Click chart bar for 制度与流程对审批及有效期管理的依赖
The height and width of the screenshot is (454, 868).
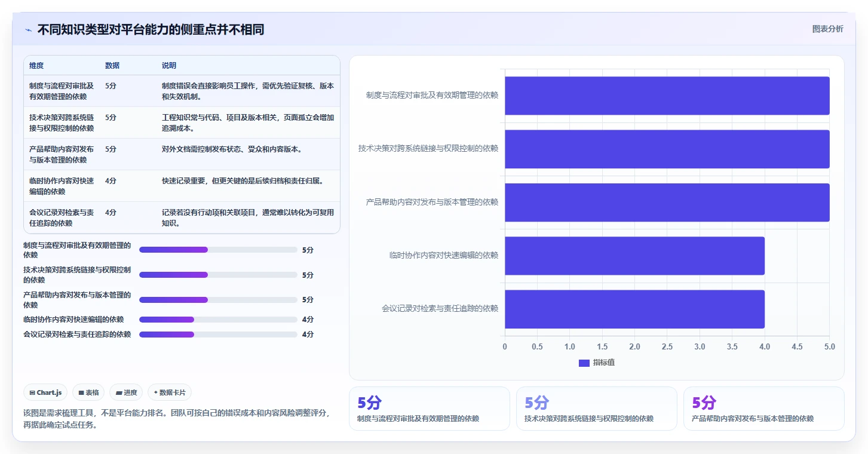coord(667,96)
